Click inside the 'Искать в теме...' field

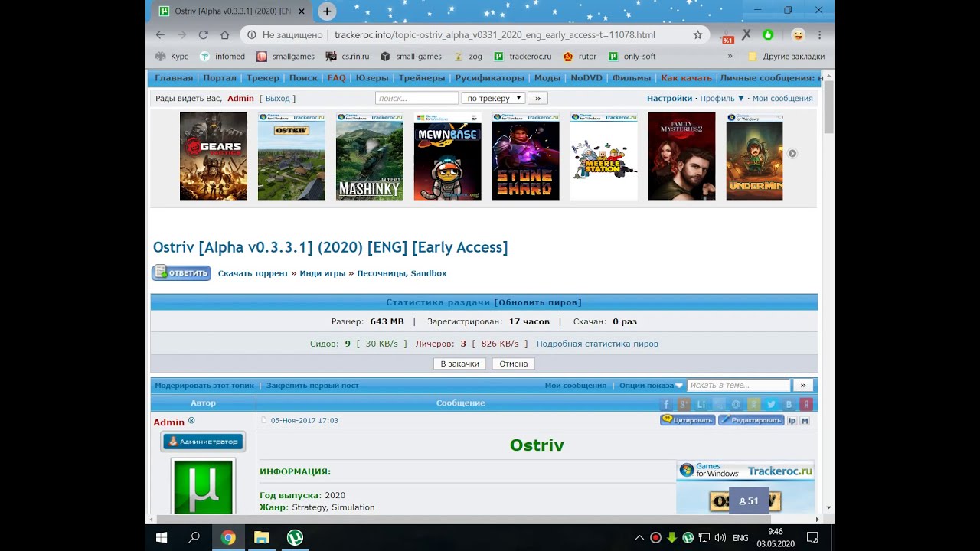pos(739,385)
